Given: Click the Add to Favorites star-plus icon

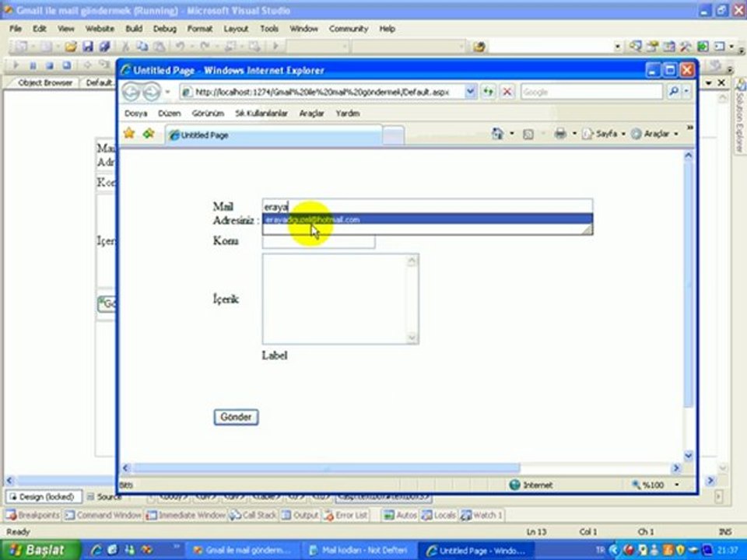Looking at the screenshot, I should (x=149, y=134).
